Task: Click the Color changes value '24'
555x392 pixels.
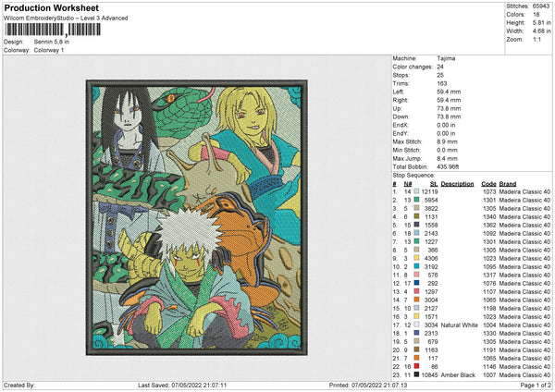Action: [440, 67]
